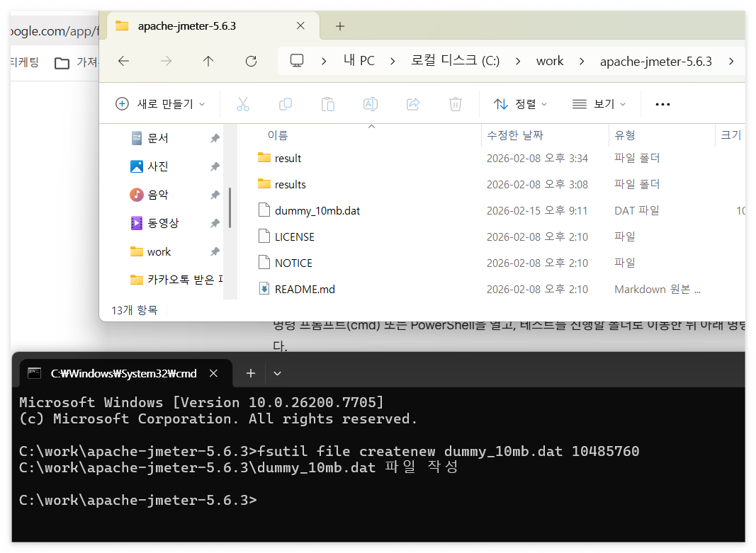
Task: Click the pin icon next to 음악
Action: (x=215, y=195)
